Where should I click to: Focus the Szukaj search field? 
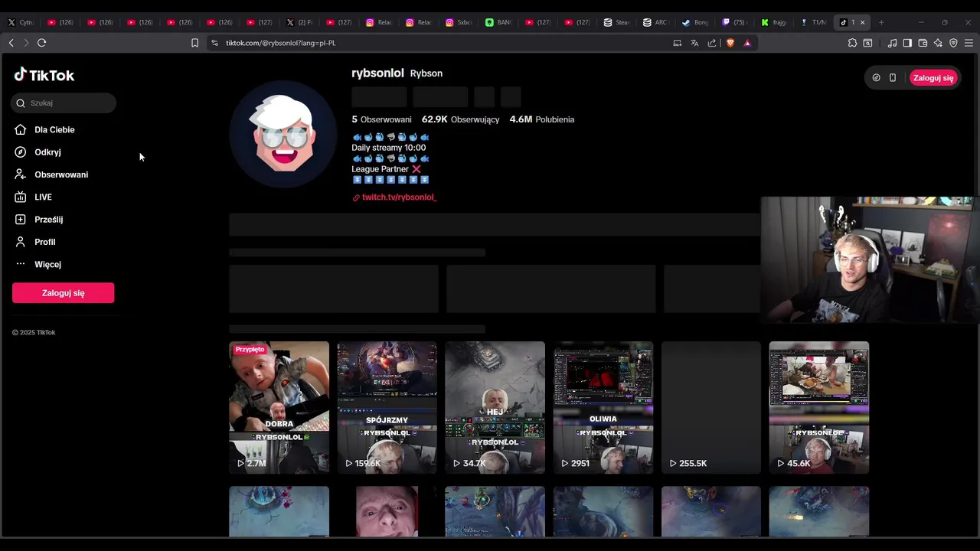(64, 103)
